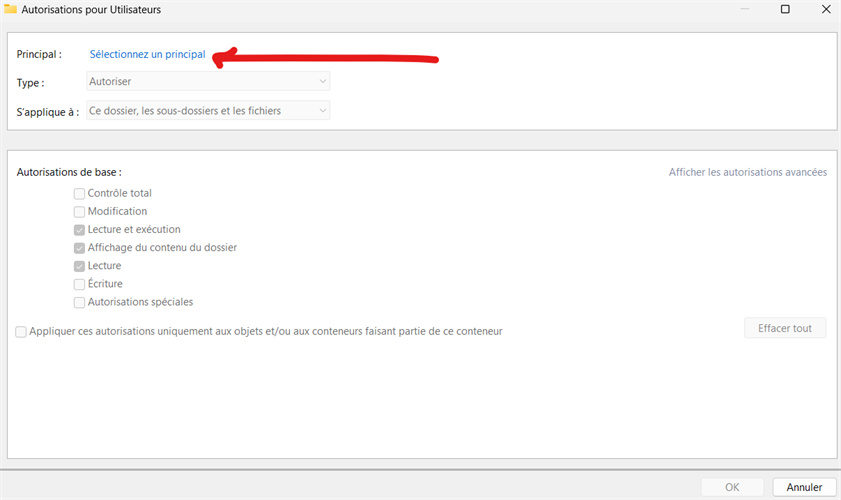
Task: Cancel the dialog with Annuler
Action: pyautogui.click(x=804, y=487)
